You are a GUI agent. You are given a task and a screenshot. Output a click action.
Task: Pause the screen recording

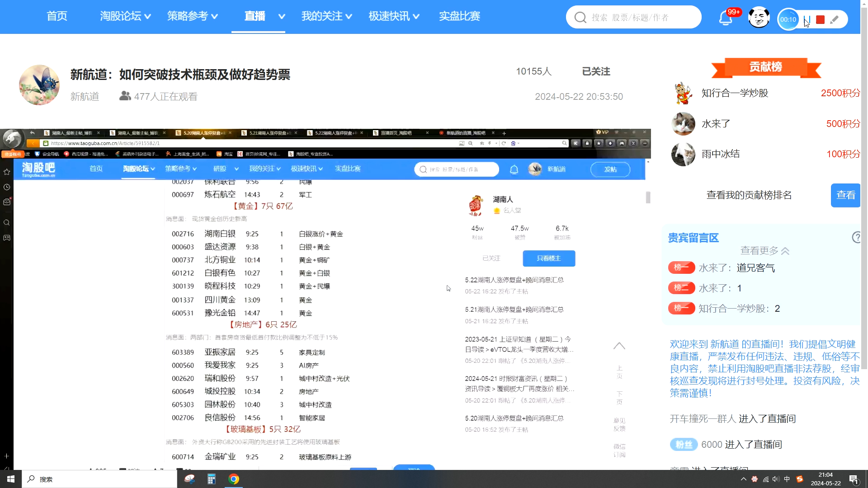[x=807, y=19]
